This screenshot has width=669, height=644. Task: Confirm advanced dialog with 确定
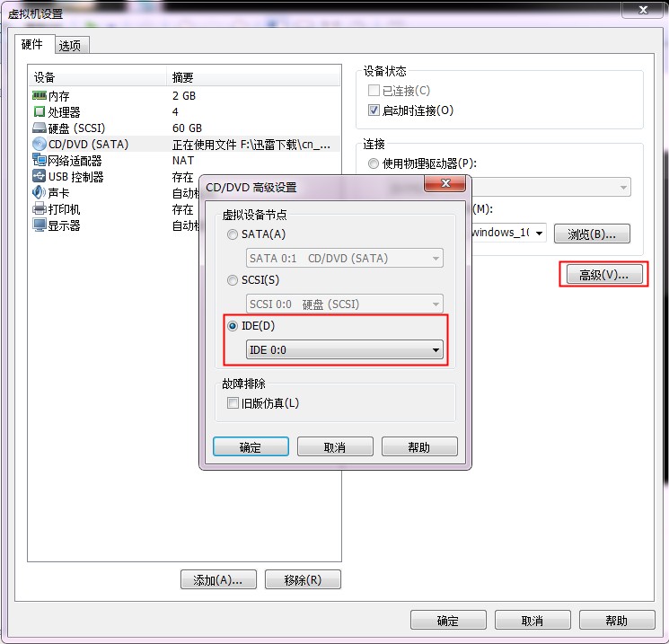(251, 446)
